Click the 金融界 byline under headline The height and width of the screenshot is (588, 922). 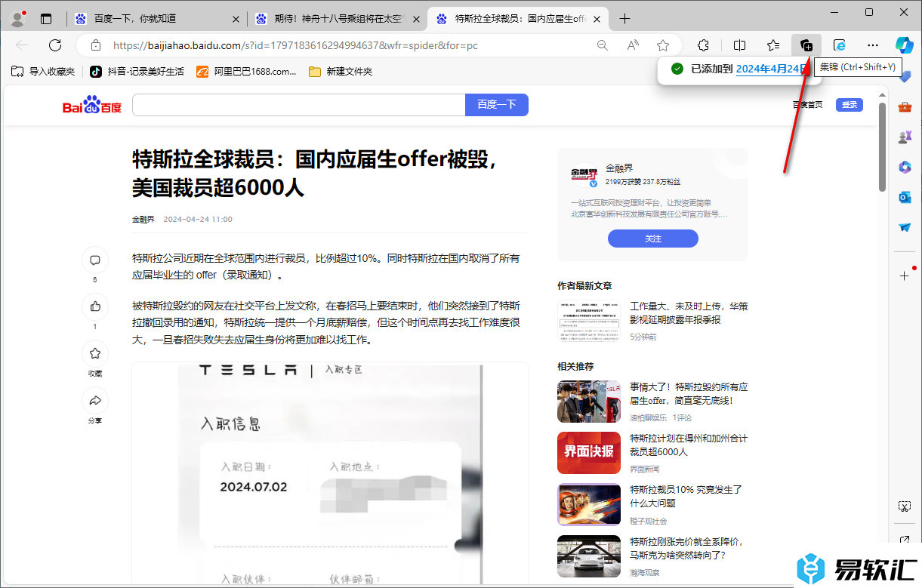pos(143,220)
